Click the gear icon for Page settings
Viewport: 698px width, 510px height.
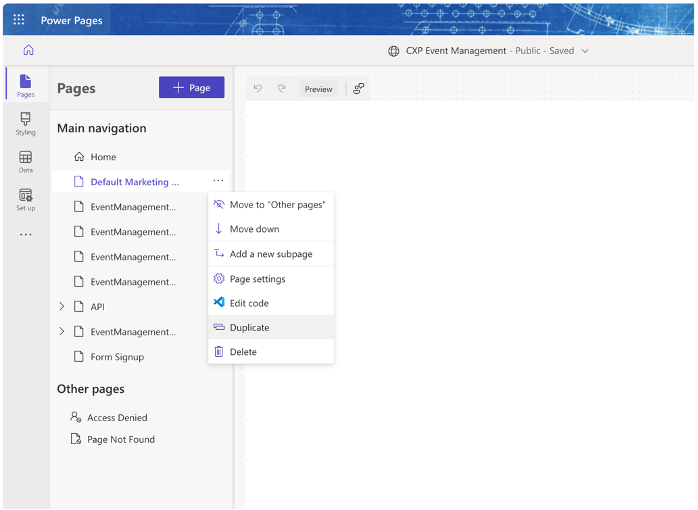coord(219,279)
